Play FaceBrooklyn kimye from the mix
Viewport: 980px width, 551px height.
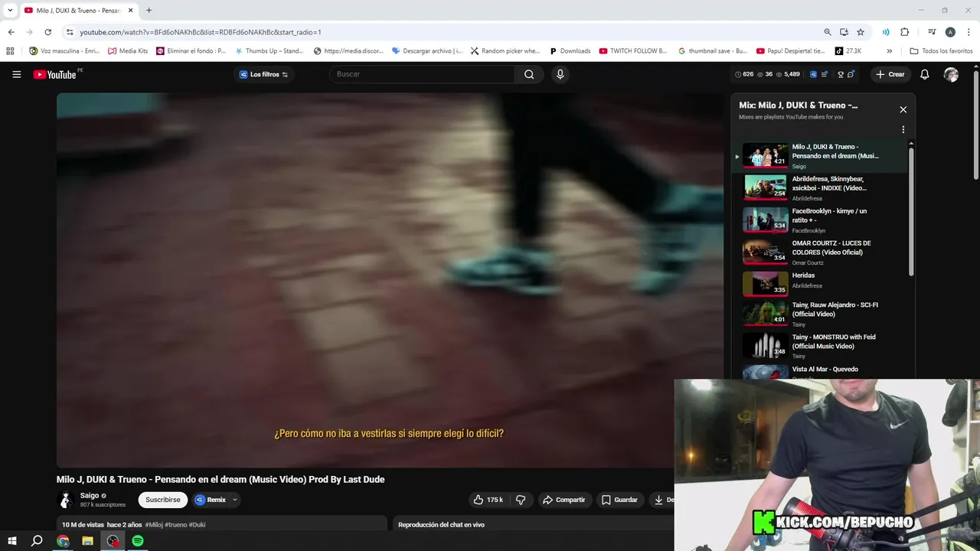(820, 220)
